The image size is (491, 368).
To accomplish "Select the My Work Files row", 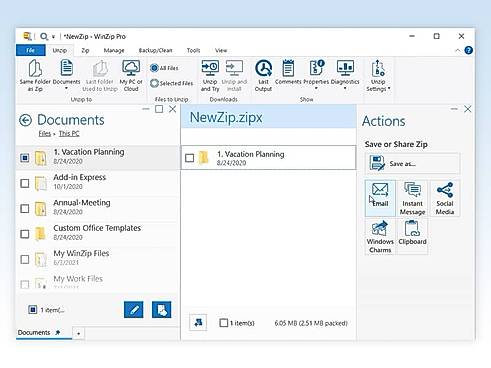I will [x=97, y=281].
